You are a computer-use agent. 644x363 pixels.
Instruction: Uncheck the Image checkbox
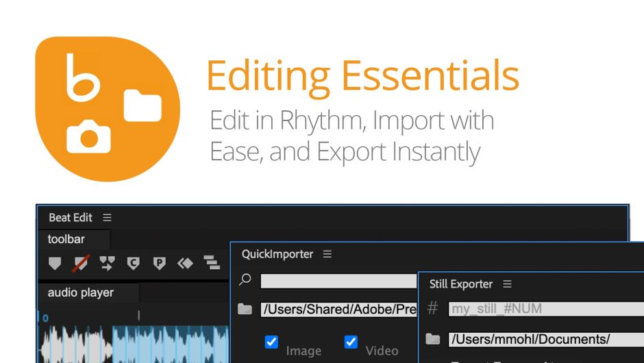(271, 342)
